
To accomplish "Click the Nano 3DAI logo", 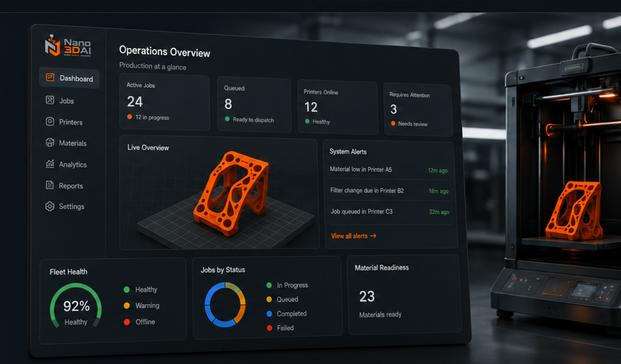I will click(x=68, y=46).
